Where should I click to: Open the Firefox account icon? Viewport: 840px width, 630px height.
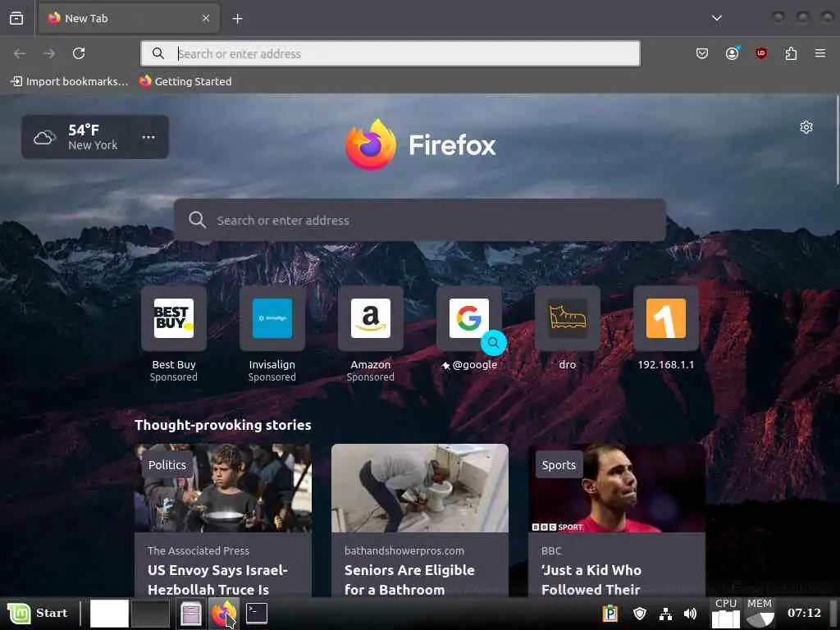click(x=732, y=53)
